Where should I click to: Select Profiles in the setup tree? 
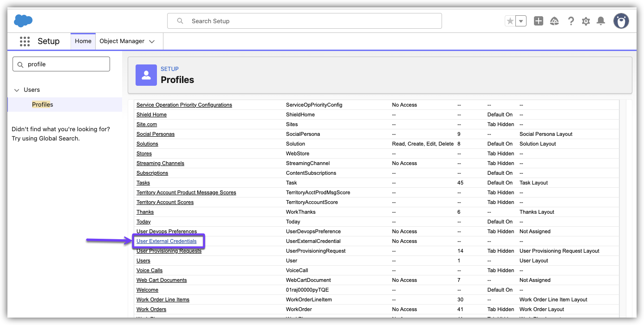click(x=42, y=105)
